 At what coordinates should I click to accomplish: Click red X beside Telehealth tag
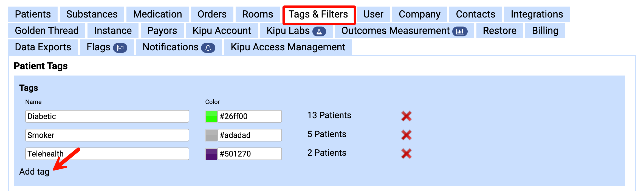pyautogui.click(x=406, y=154)
